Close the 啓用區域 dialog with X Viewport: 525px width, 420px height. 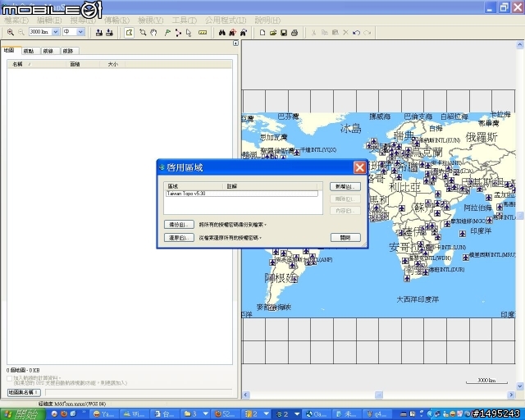point(360,167)
